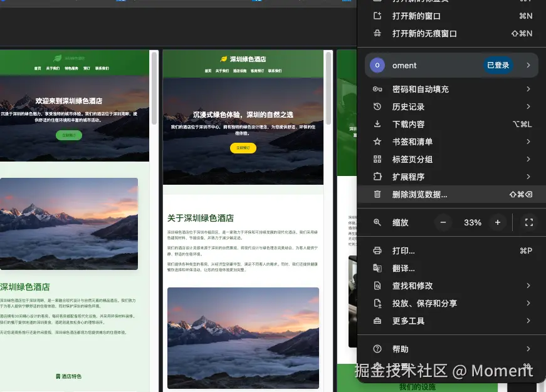546x392 pixels.
Task: Click the 33% zoom value
Action: (473, 222)
